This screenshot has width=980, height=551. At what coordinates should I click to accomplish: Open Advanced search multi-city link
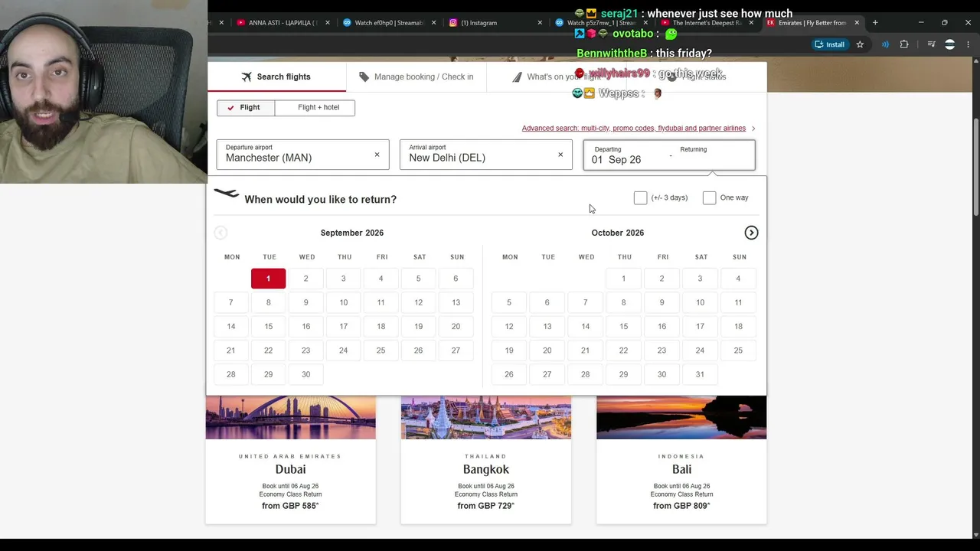click(x=634, y=129)
